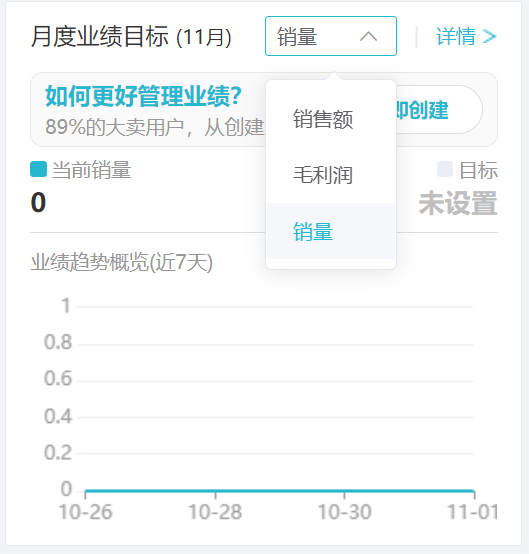Click the 业绩趋势概览(近7天) heading
529x554 pixels.
coord(122,262)
